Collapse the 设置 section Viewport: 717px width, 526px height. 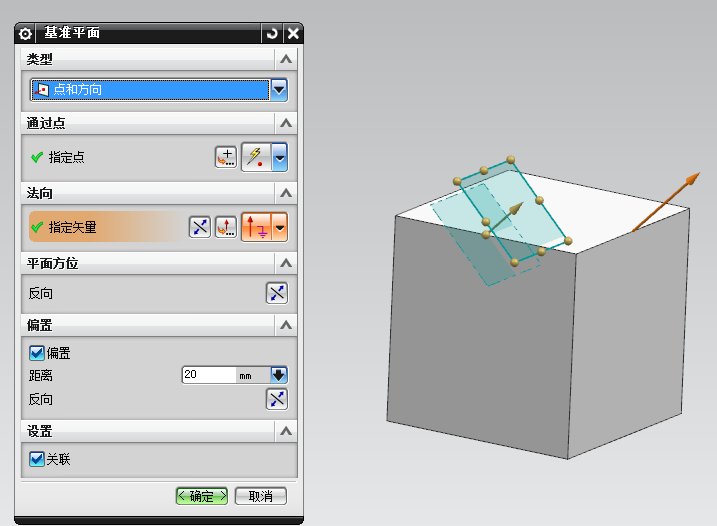pyautogui.click(x=286, y=431)
